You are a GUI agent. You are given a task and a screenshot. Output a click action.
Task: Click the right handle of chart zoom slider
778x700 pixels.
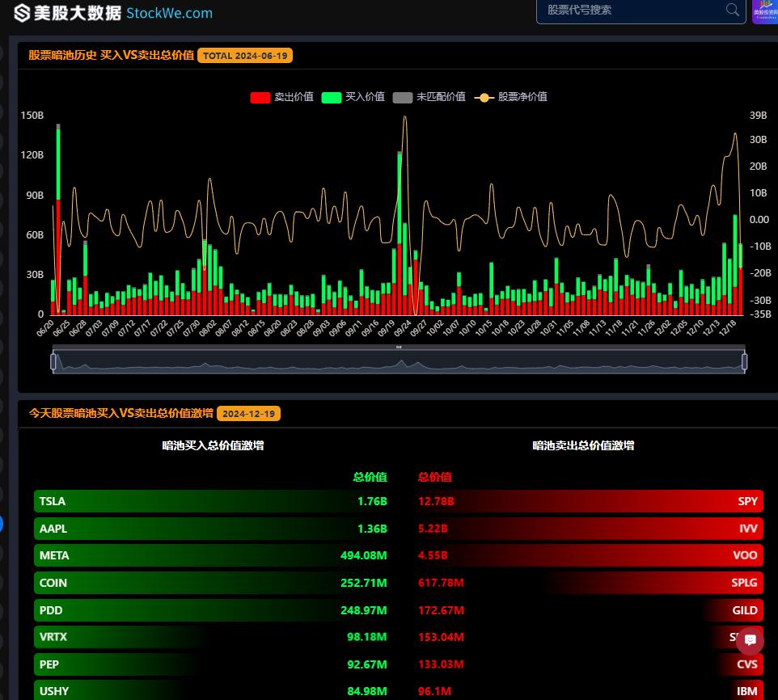click(744, 361)
